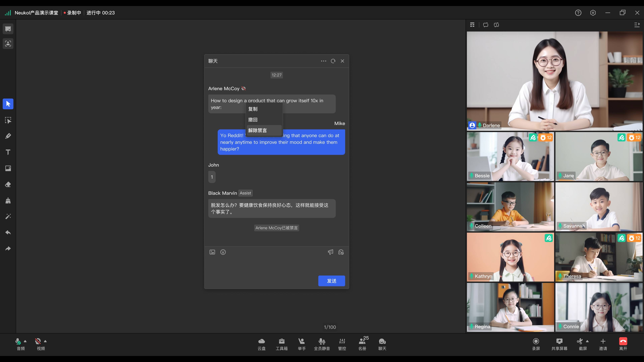Image resolution: width=644 pixels, height=362 pixels.
Task: Select the pen drawing tool
Action: 8,136
